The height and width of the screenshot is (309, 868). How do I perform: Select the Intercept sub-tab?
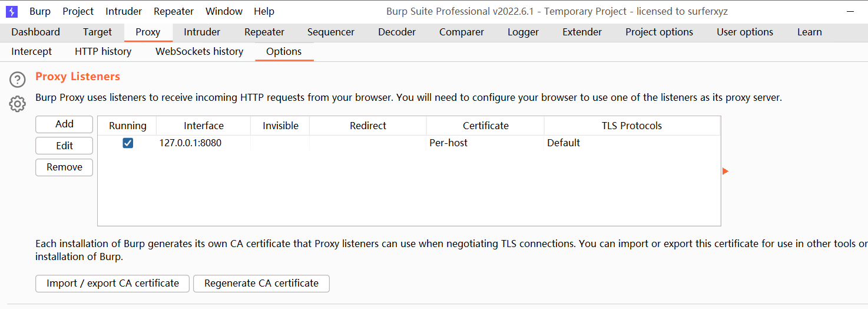coord(32,51)
